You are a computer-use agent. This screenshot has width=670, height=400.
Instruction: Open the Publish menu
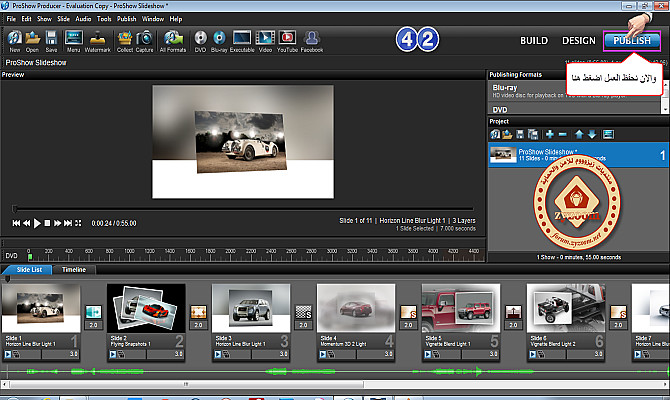click(x=126, y=18)
